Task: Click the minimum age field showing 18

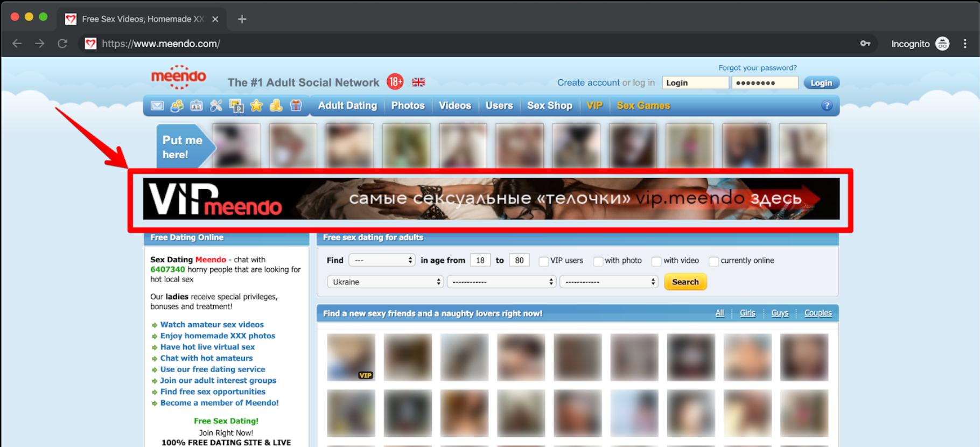Action: [x=480, y=260]
